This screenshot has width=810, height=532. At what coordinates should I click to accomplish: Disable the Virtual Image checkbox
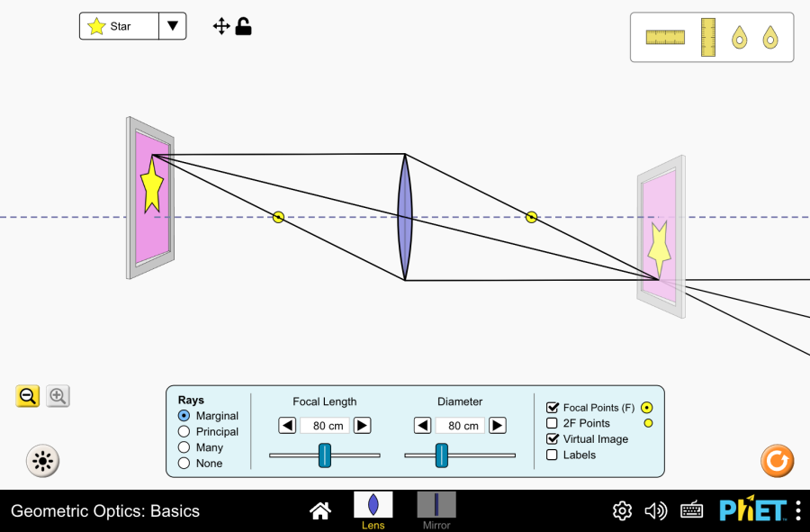click(x=553, y=438)
